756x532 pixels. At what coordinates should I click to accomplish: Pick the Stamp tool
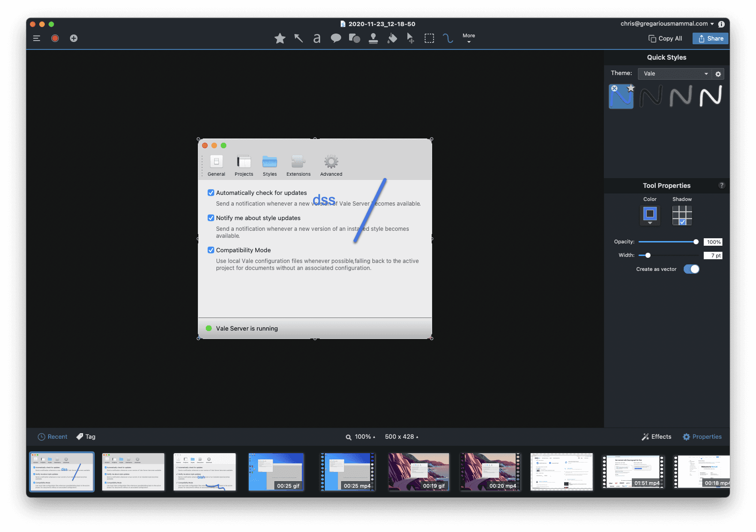pyautogui.click(x=373, y=38)
